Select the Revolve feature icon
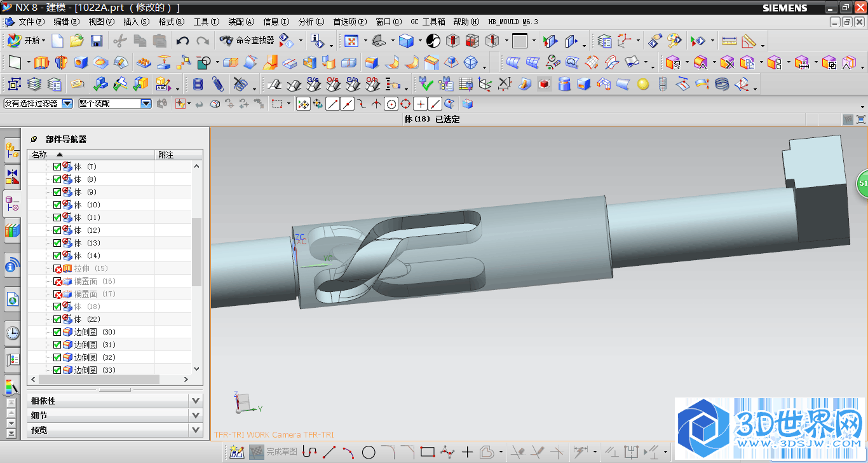The image size is (868, 463). [x=61, y=63]
